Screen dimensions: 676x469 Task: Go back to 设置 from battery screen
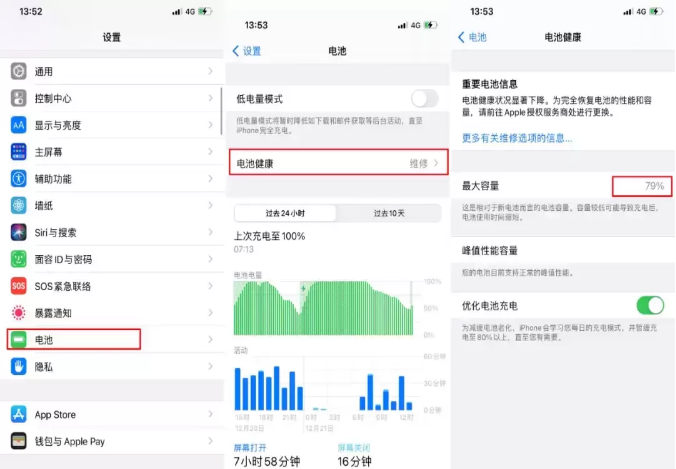(247, 51)
